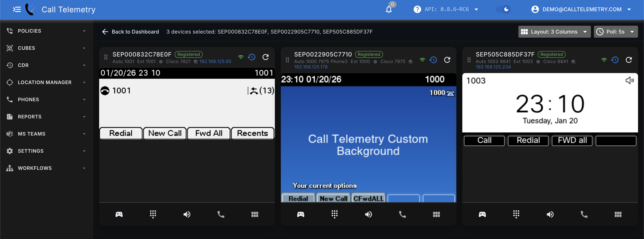Viewport: 644px width, 239px height.
Task: Click the grid icon for SEP000832C78E0F
Action: click(255, 215)
